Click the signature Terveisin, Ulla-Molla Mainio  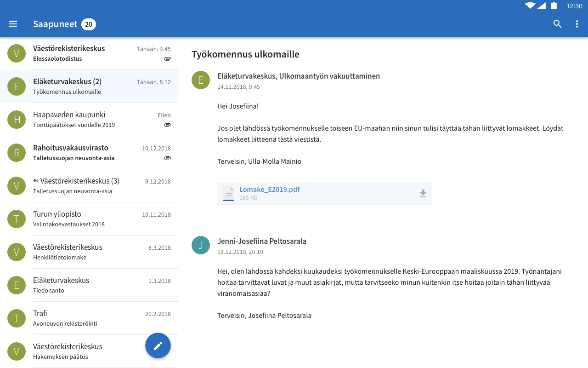260,161
